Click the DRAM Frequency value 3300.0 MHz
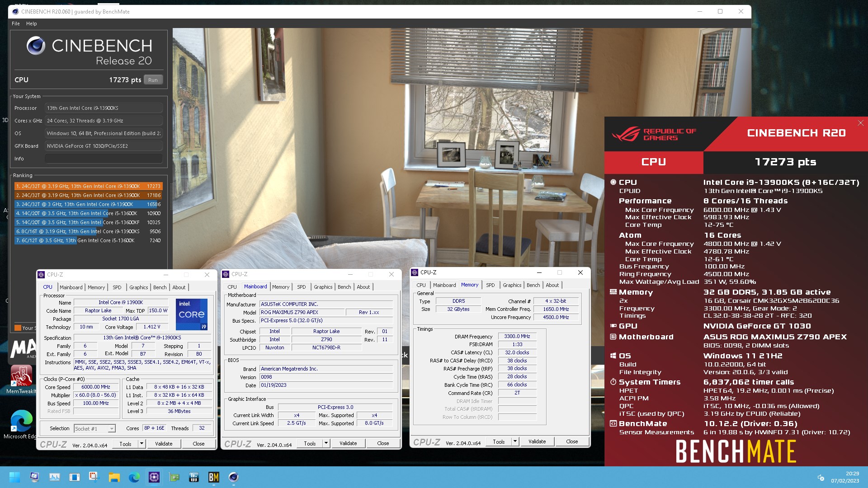This screenshot has height=488, width=868. click(517, 337)
